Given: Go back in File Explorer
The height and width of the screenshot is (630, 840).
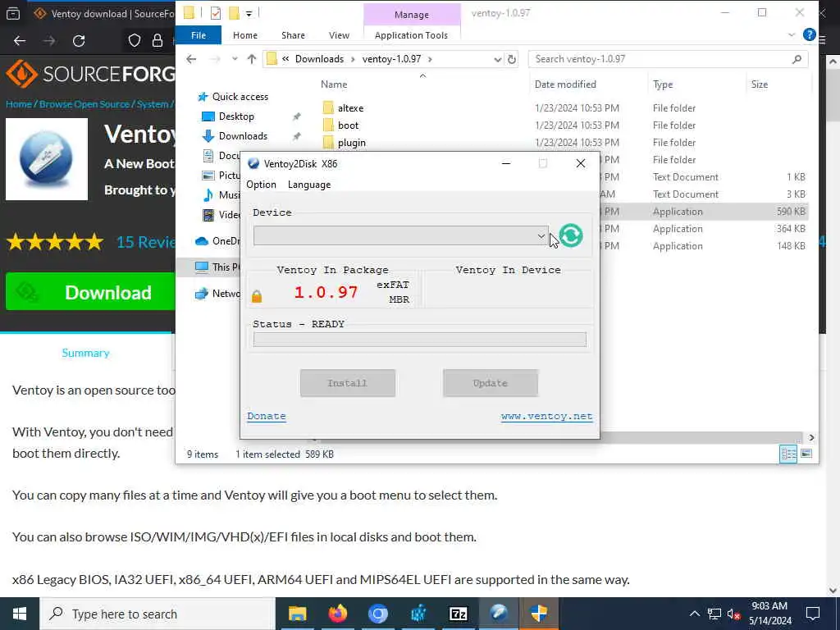Looking at the screenshot, I should point(191,59).
